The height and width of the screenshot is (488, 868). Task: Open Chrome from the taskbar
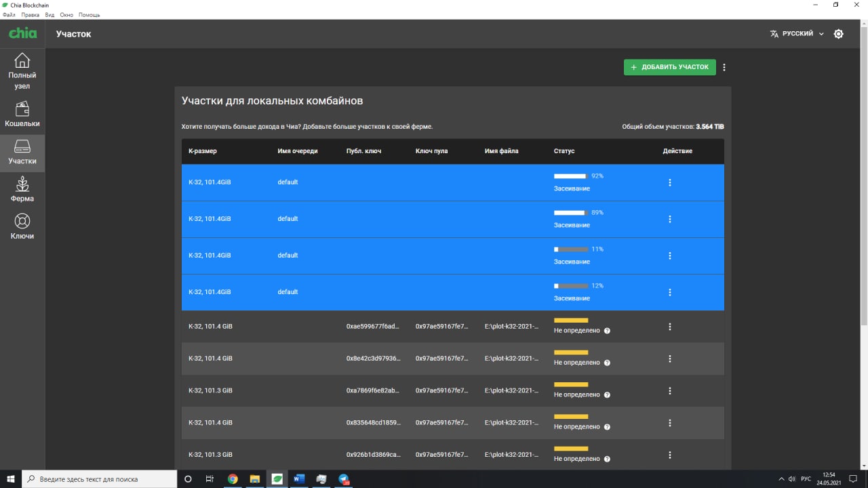(233, 479)
